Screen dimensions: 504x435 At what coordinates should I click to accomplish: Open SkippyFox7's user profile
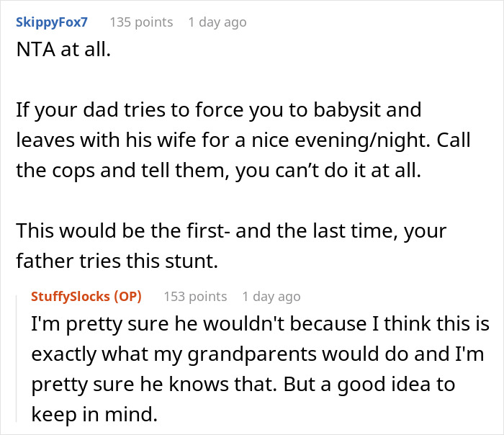pos(51,22)
